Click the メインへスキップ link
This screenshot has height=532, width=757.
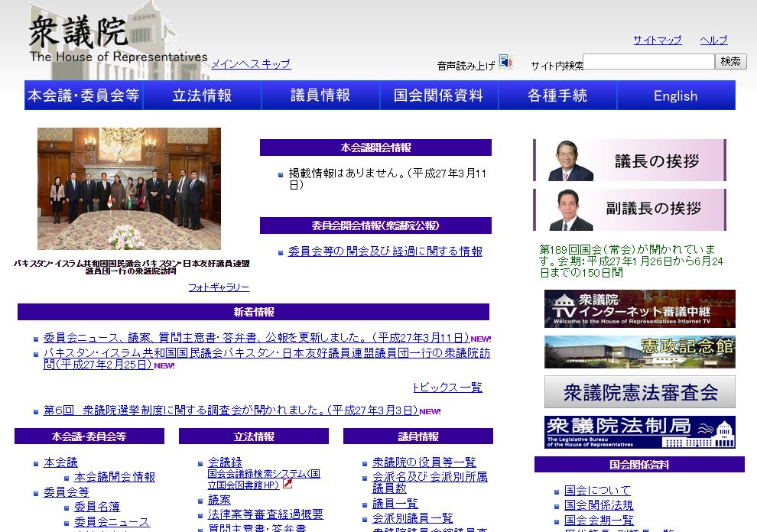(251, 63)
